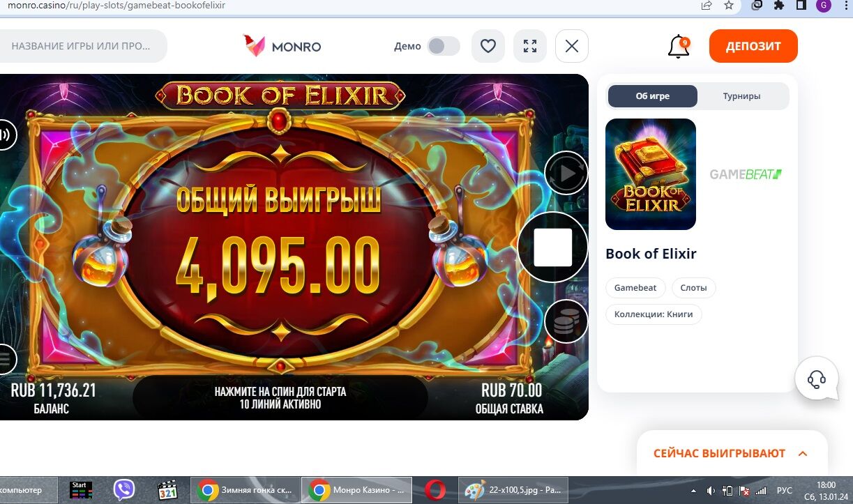Image resolution: width=853 pixels, height=504 pixels.
Task: Open bet settings coins icon
Action: pos(566,321)
